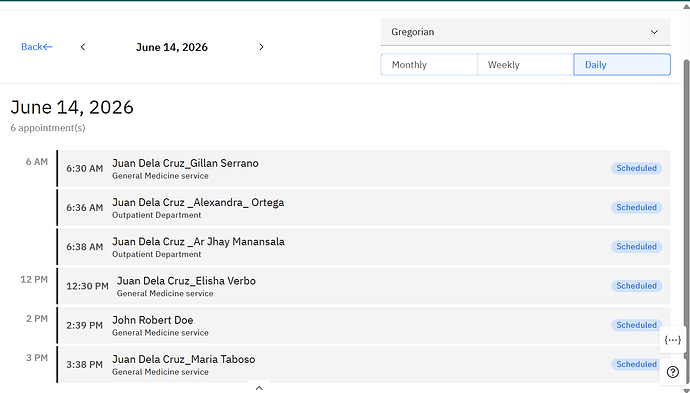Click the 12:30 PM time label
The height and width of the screenshot is (393, 690).
87,286
